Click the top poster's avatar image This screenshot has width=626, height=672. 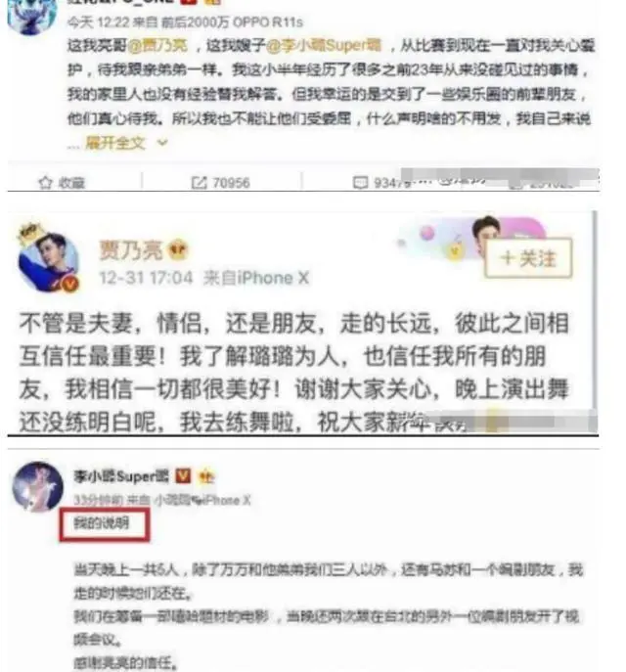[32, 17]
